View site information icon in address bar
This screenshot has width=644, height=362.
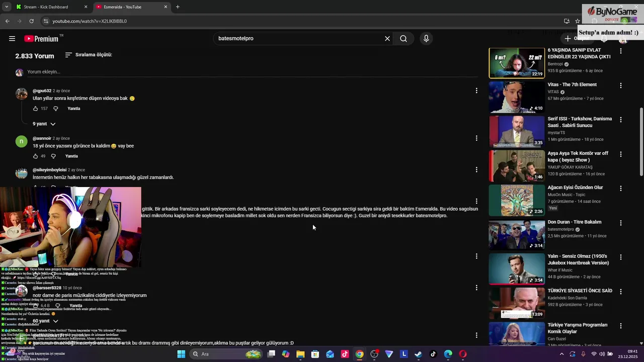(45, 21)
